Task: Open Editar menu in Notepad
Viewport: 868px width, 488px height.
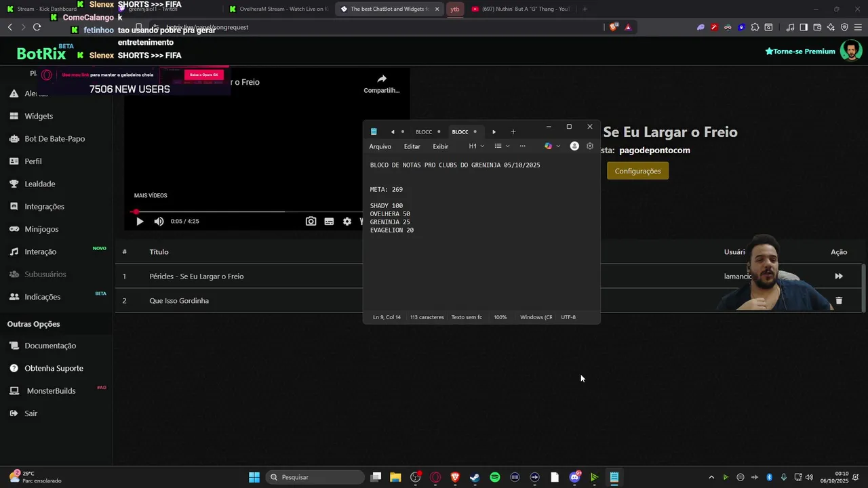Action: (412, 146)
